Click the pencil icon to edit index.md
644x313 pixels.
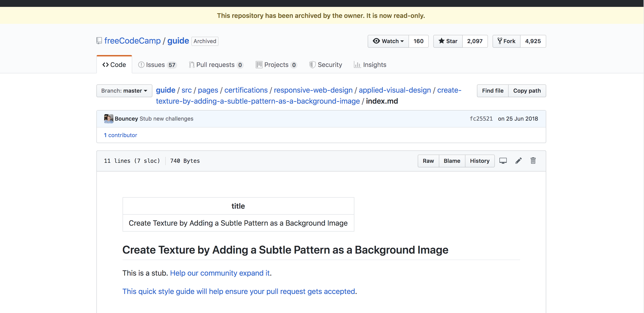[518, 161]
